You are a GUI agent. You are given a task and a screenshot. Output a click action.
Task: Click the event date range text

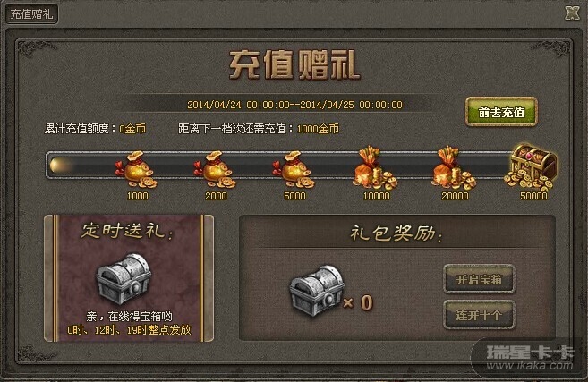click(x=294, y=105)
